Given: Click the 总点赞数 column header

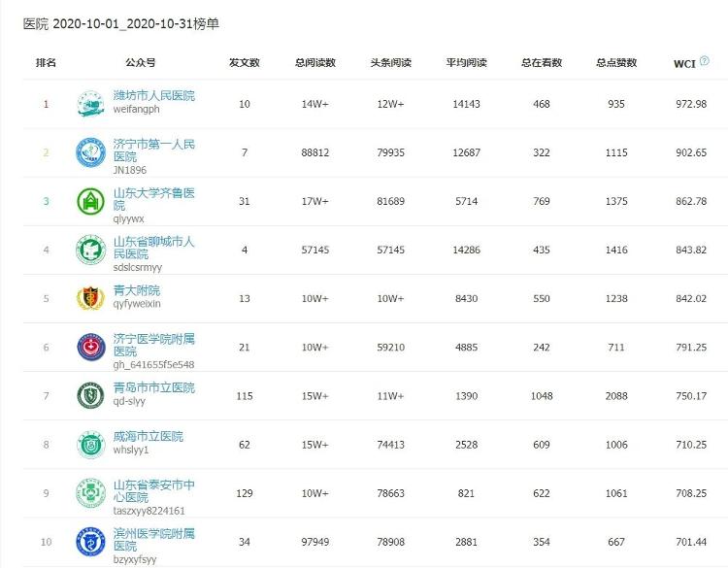Looking at the screenshot, I should [616, 63].
